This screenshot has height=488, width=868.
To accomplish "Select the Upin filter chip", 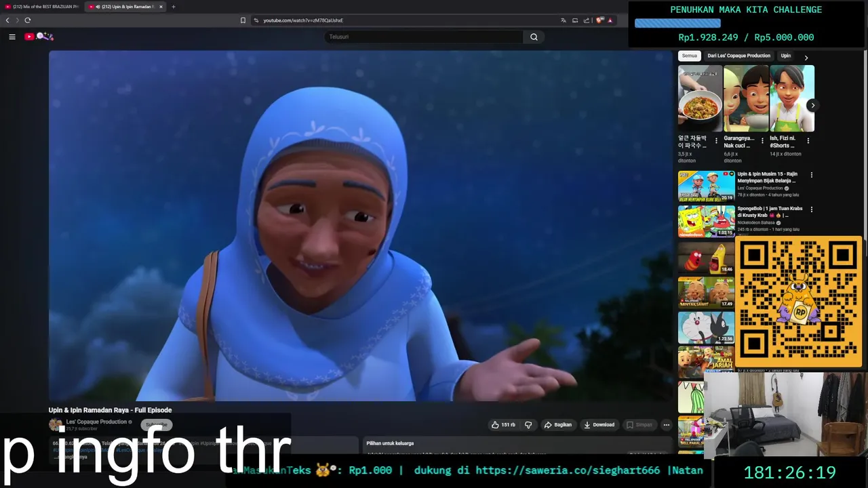I will (x=786, y=56).
